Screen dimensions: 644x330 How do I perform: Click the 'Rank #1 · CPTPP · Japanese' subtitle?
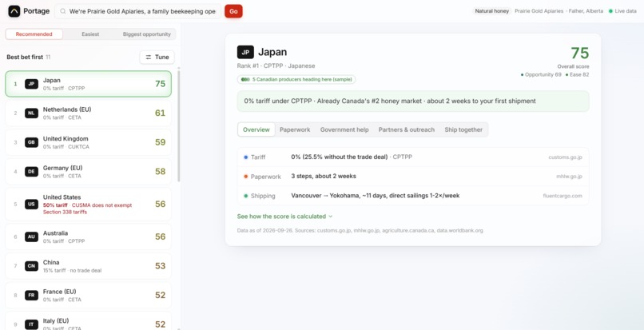tap(276, 66)
